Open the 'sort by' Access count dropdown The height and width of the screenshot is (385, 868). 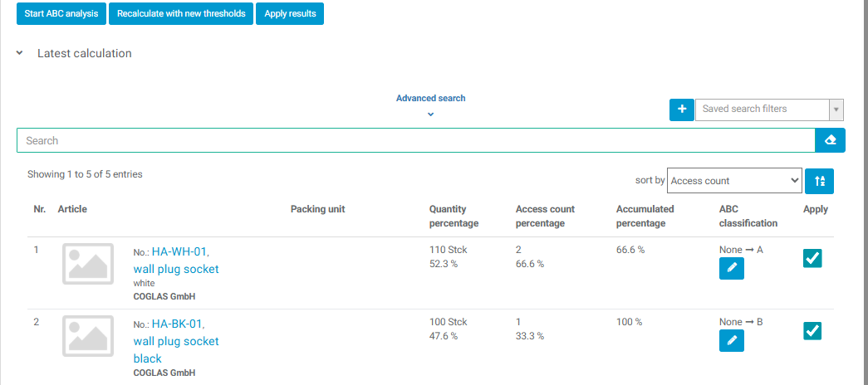pos(734,181)
